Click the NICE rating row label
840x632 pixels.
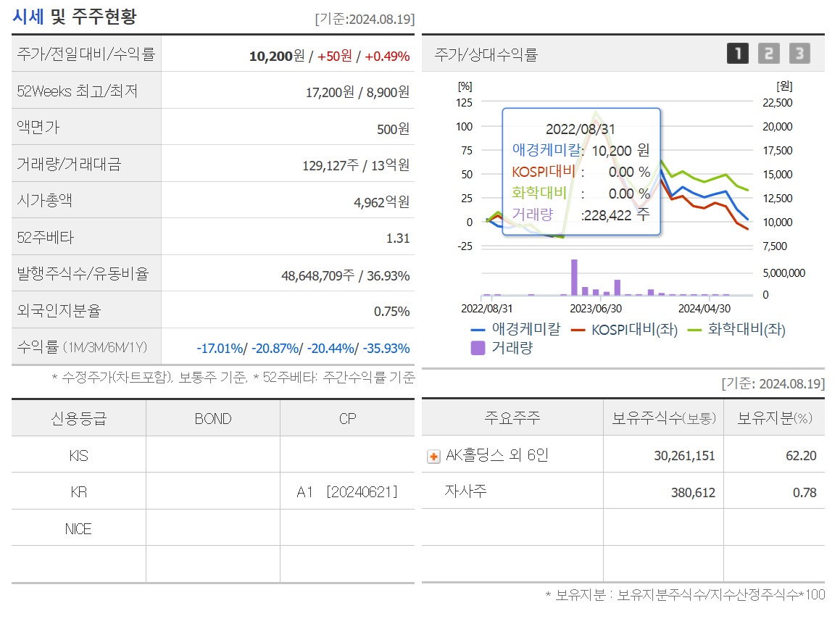(79, 529)
